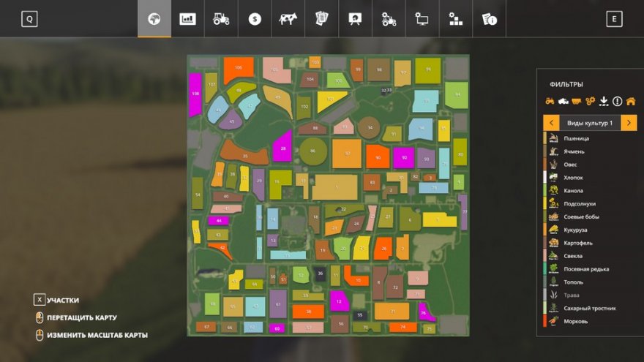The width and height of the screenshot is (644, 362).
Task: Open the vehicles tab with tractor icon
Action: 221,19
